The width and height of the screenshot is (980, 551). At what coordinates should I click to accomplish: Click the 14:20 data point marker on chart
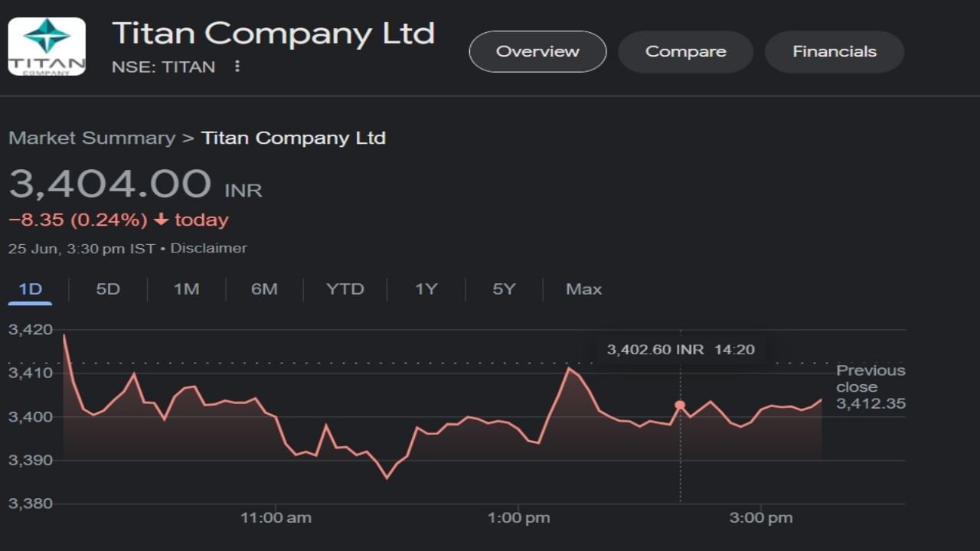pyautogui.click(x=680, y=405)
